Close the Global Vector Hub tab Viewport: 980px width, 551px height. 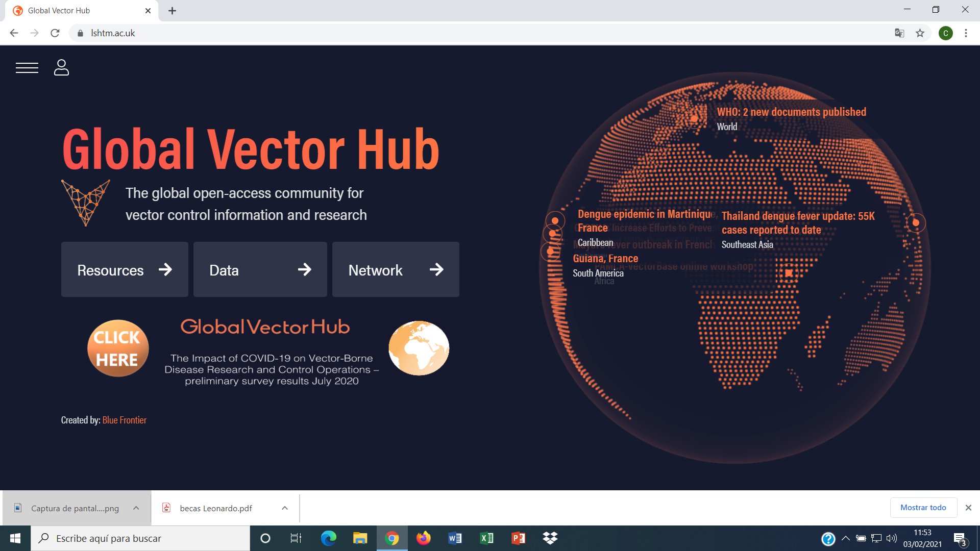[148, 11]
